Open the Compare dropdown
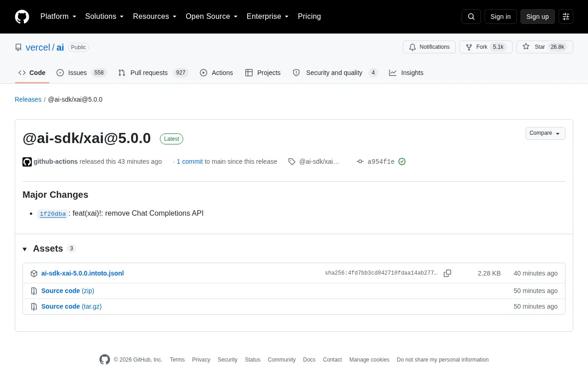The image size is (588, 368). click(545, 133)
